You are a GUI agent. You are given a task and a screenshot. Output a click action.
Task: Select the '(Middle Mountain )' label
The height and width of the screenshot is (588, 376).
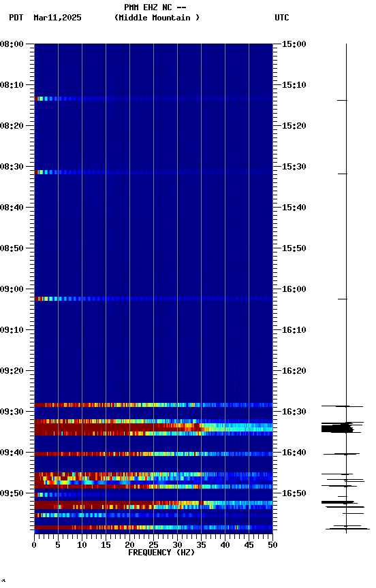point(157,18)
